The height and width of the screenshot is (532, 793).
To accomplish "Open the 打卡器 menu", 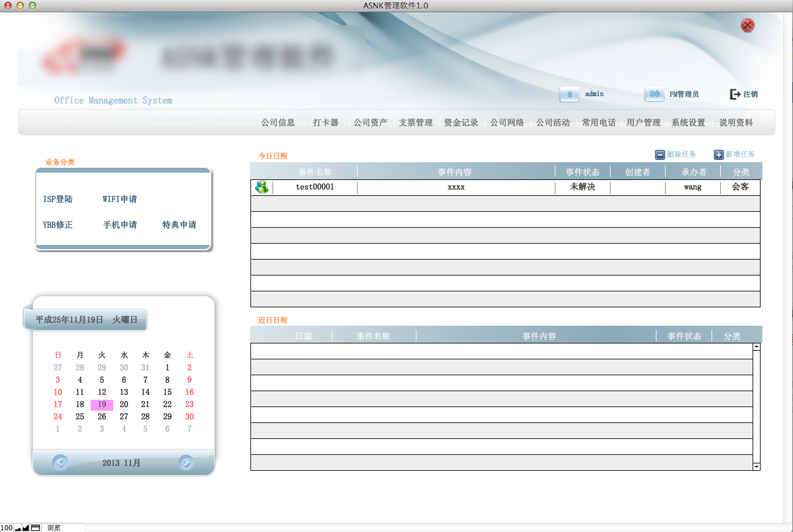I will pyautogui.click(x=326, y=122).
